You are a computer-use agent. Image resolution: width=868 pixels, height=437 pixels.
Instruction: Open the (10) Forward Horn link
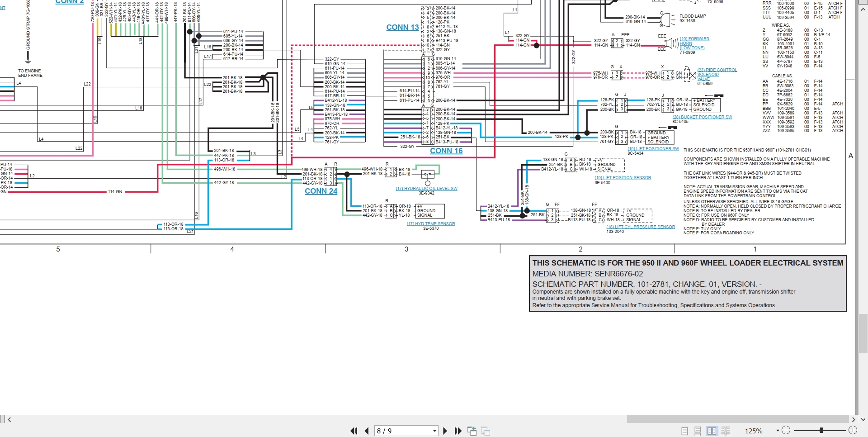[694, 43]
